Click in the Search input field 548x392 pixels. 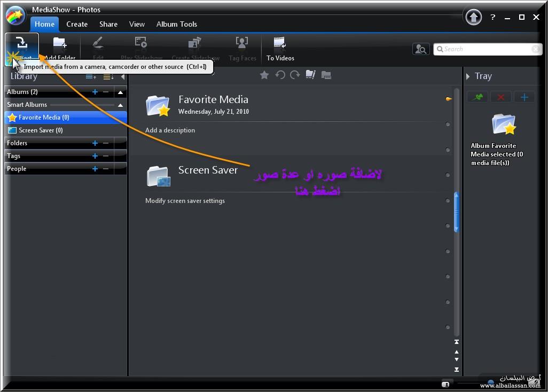pos(488,49)
